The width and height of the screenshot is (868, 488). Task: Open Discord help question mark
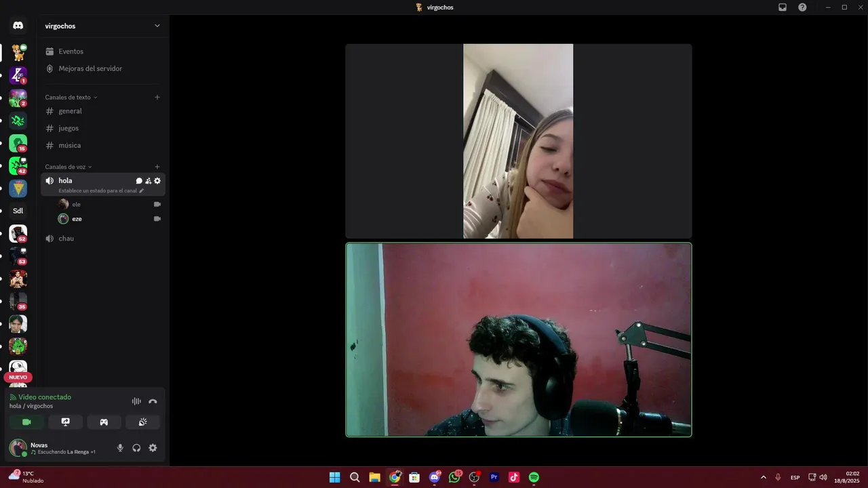pyautogui.click(x=802, y=7)
